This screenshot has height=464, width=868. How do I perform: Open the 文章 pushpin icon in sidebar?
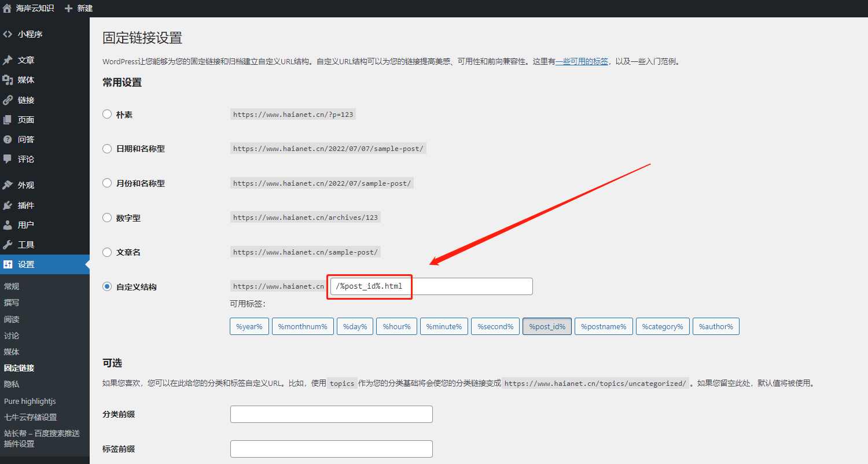(x=8, y=60)
